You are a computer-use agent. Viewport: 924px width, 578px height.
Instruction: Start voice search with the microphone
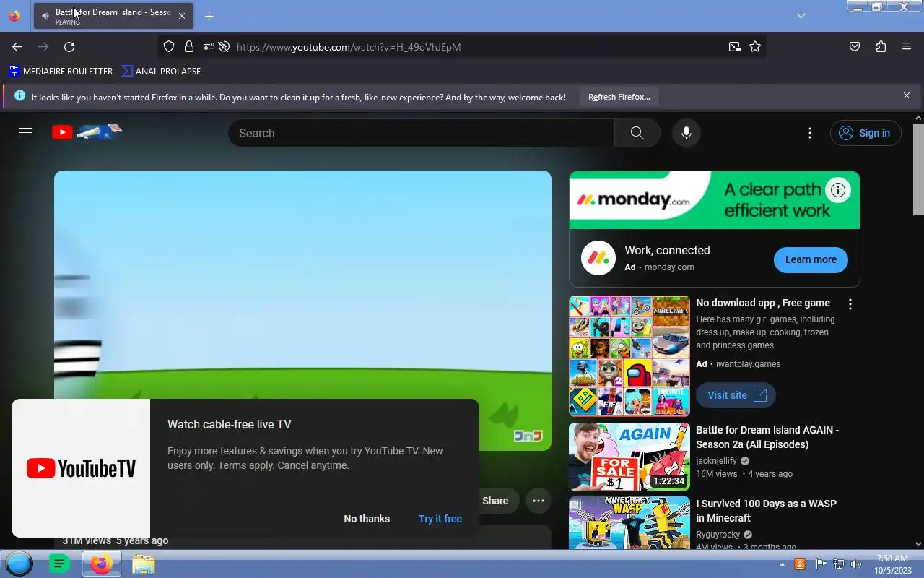[x=687, y=133]
